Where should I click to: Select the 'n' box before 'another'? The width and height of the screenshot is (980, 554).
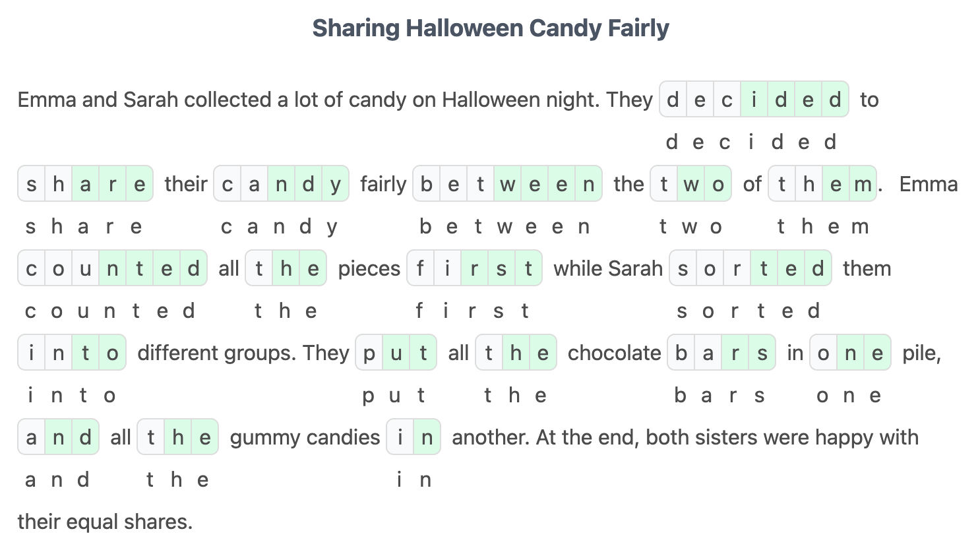click(427, 437)
